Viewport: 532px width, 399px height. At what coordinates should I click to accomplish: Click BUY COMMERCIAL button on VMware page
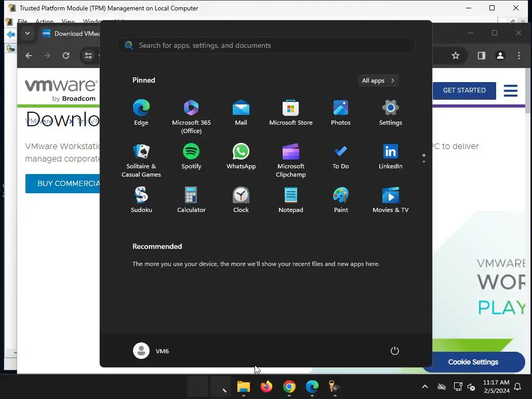[x=63, y=183]
